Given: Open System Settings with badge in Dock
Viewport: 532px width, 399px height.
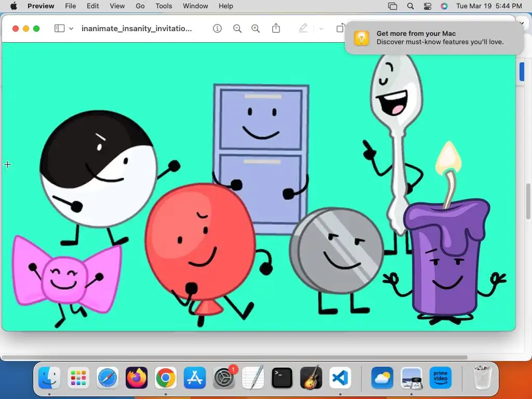Looking at the screenshot, I should [224, 378].
